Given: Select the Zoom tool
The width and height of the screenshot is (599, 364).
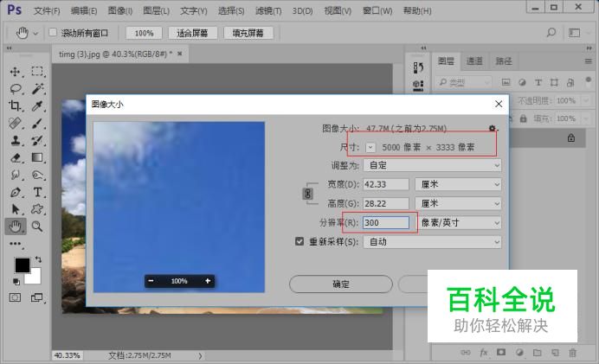Looking at the screenshot, I should pos(37,227).
